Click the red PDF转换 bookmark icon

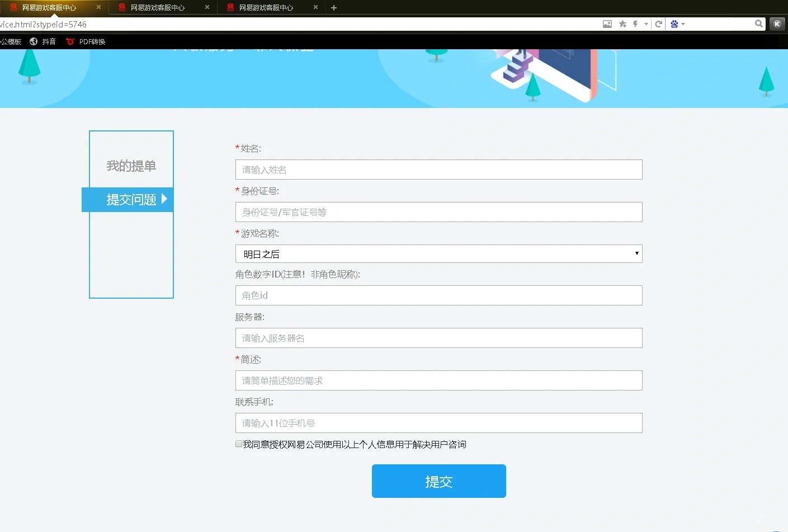tap(70, 41)
